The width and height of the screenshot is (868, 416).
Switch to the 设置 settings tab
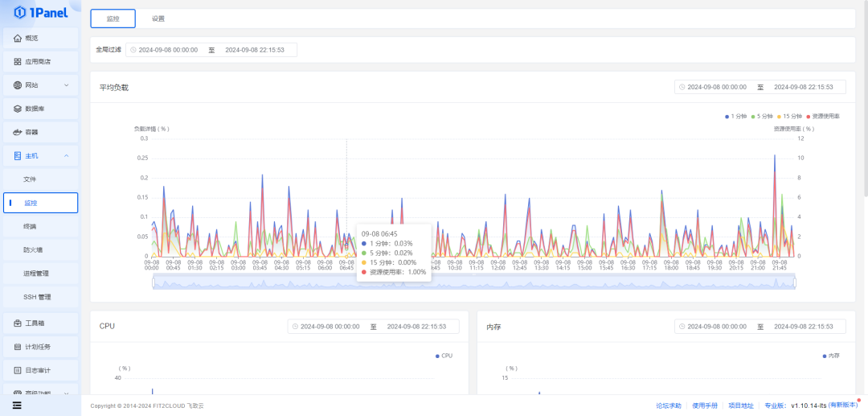pyautogui.click(x=158, y=19)
